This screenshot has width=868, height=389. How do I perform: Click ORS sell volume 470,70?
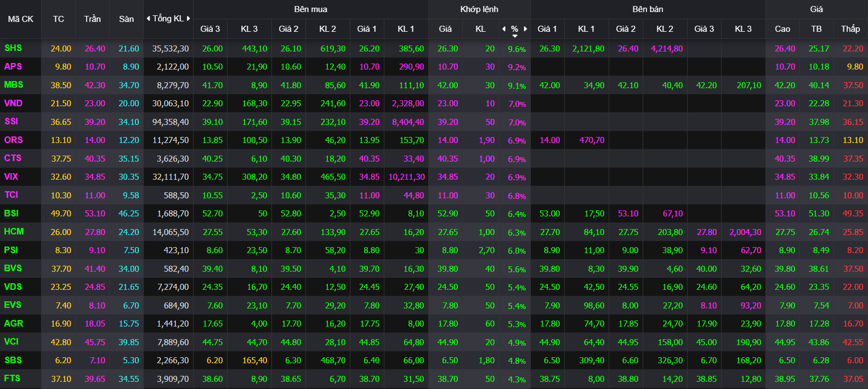click(592, 140)
